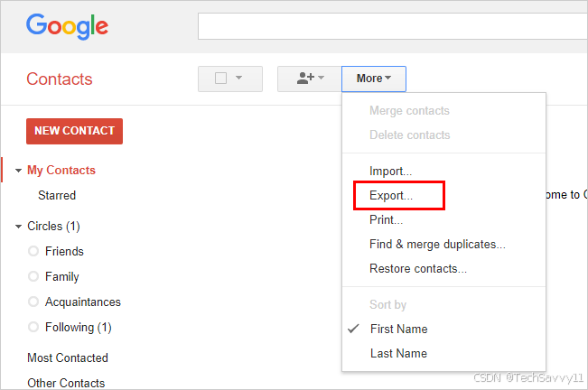
Task: Open Starred contacts list
Action: (57, 195)
